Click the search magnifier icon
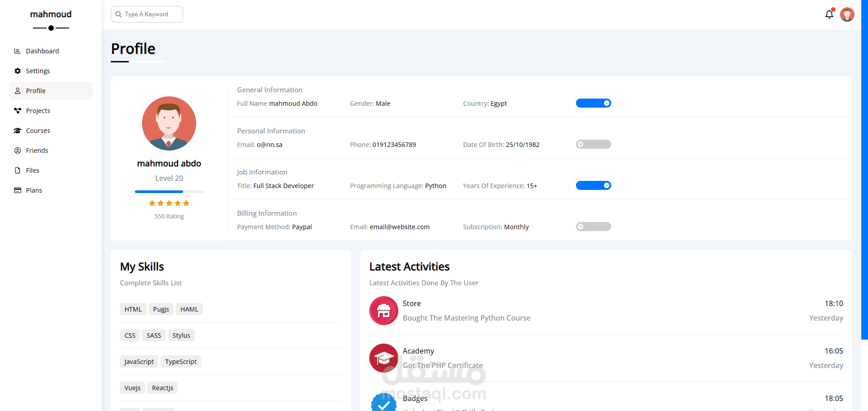 118,14
